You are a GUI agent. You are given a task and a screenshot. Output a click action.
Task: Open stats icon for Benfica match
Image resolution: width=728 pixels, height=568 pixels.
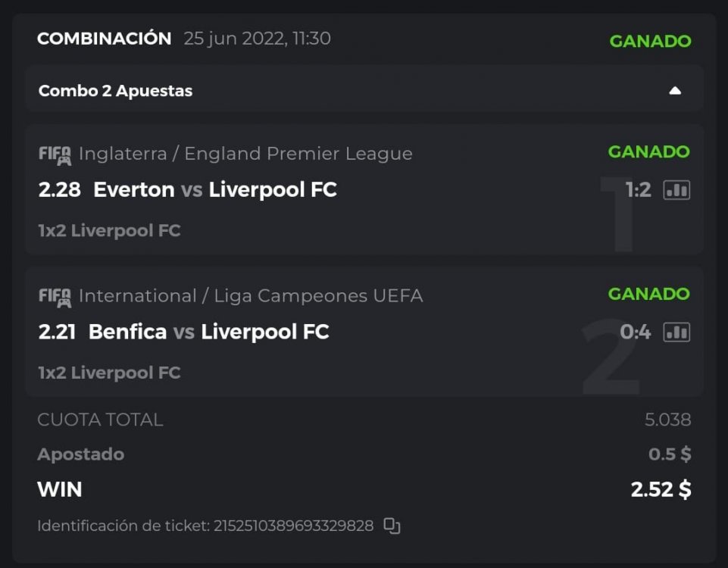coord(676,332)
